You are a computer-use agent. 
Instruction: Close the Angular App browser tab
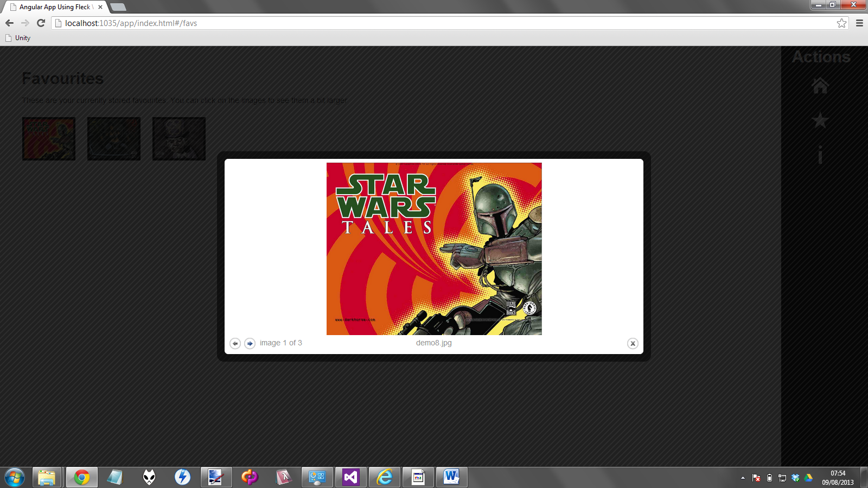tap(100, 7)
